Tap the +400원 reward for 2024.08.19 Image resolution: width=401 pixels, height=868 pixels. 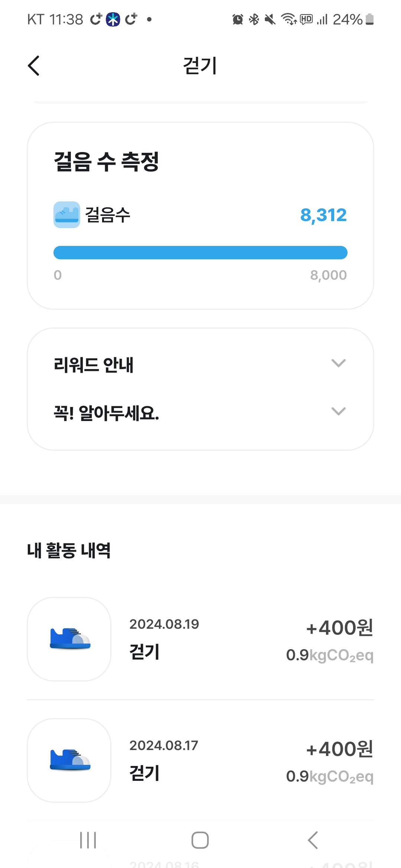click(x=339, y=628)
